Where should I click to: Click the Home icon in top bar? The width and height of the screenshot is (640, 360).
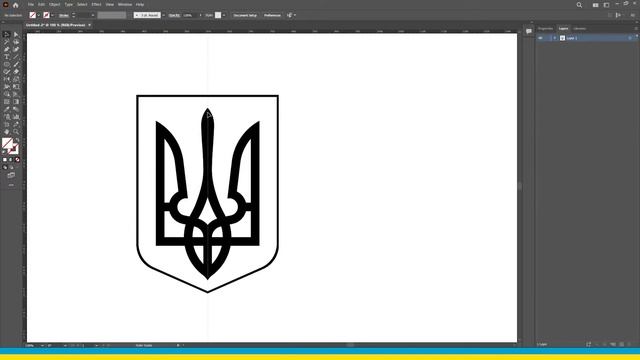16,5
